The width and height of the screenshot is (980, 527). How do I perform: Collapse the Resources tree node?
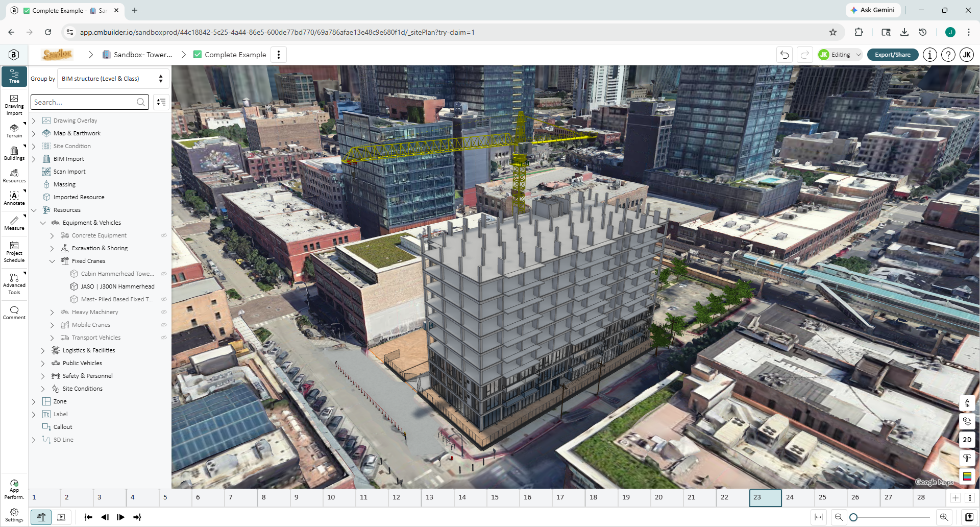34,210
